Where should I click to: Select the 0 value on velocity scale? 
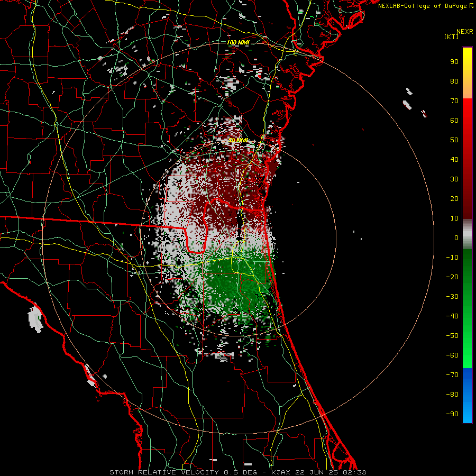click(x=456, y=238)
